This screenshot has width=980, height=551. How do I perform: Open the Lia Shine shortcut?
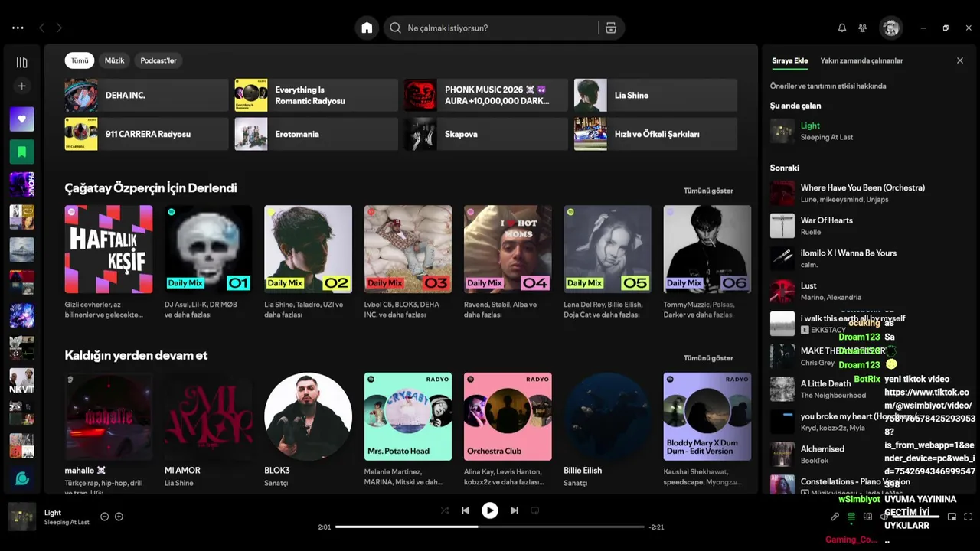tap(656, 95)
